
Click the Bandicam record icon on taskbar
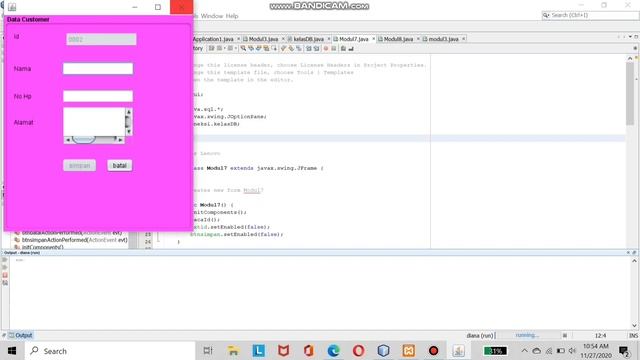(x=433, y=351)
